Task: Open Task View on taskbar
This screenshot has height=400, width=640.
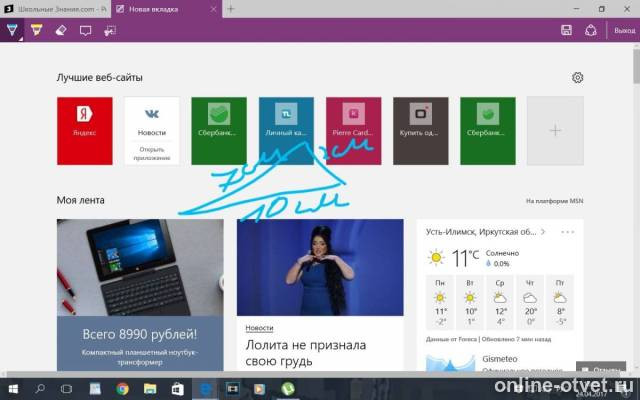Action: (67, 389)
